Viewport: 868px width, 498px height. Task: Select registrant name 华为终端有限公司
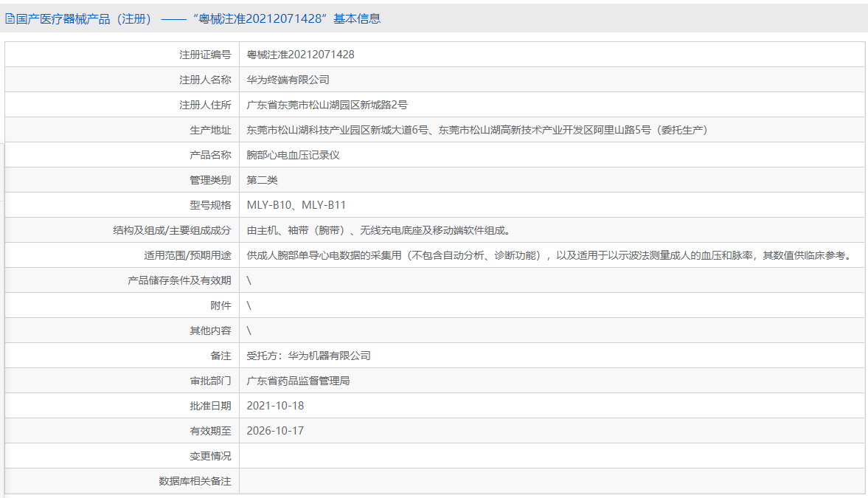288,80
